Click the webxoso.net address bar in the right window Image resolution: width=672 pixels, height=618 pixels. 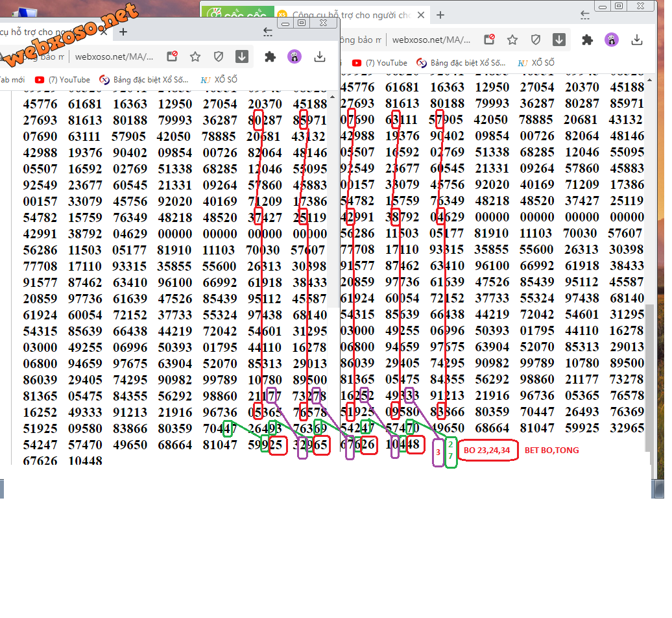(431, 40)
